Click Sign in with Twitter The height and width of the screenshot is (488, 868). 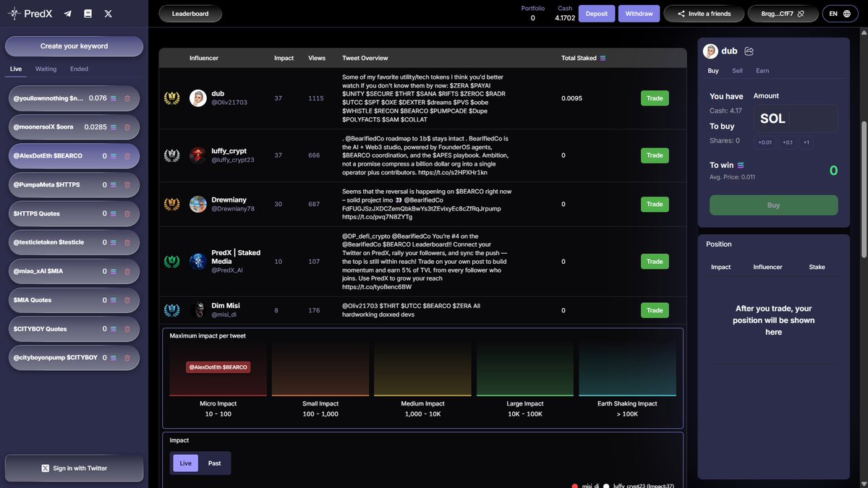point(74,468)
